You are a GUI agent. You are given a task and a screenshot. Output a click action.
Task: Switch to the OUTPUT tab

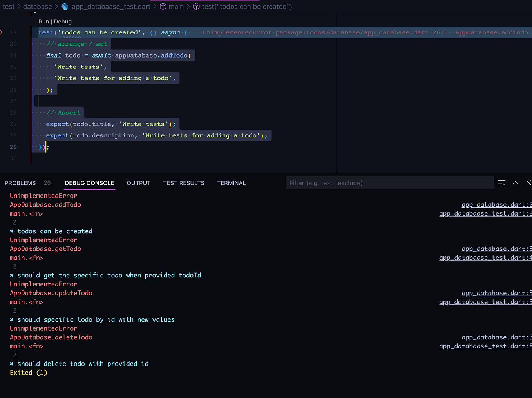[x=139, y=183]
